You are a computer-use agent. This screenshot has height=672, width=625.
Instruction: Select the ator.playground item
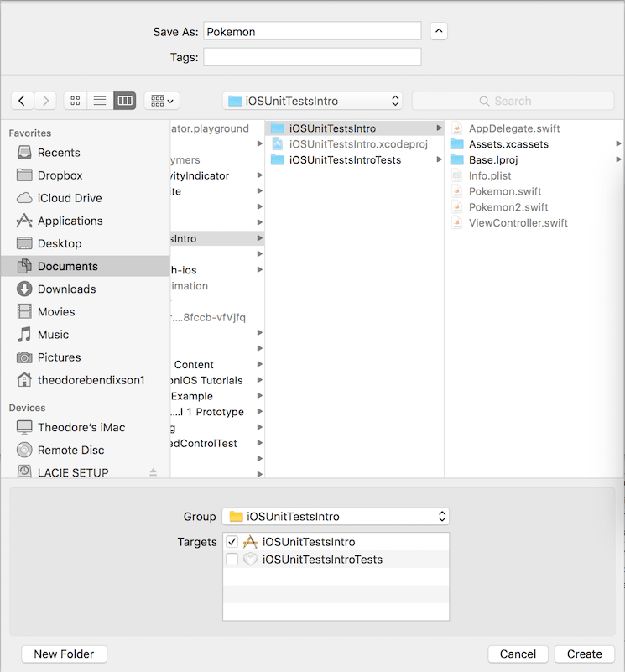217,128
